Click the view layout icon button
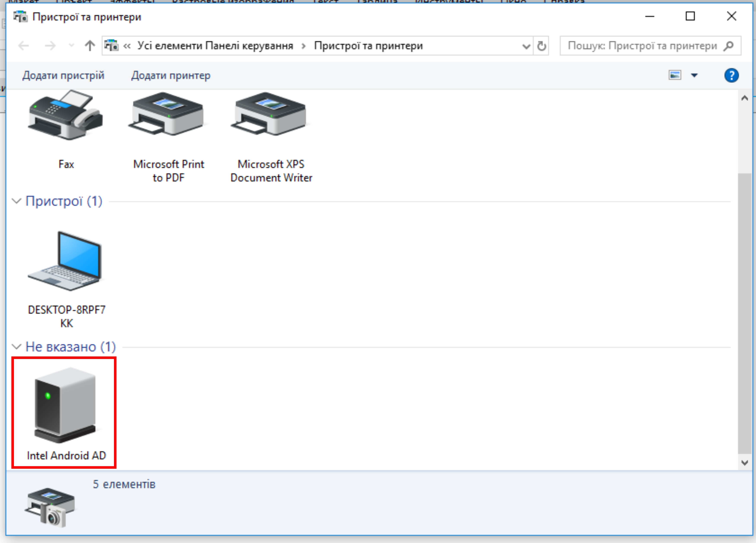Screen dimensions: 756x543 (x=675, y=75)
